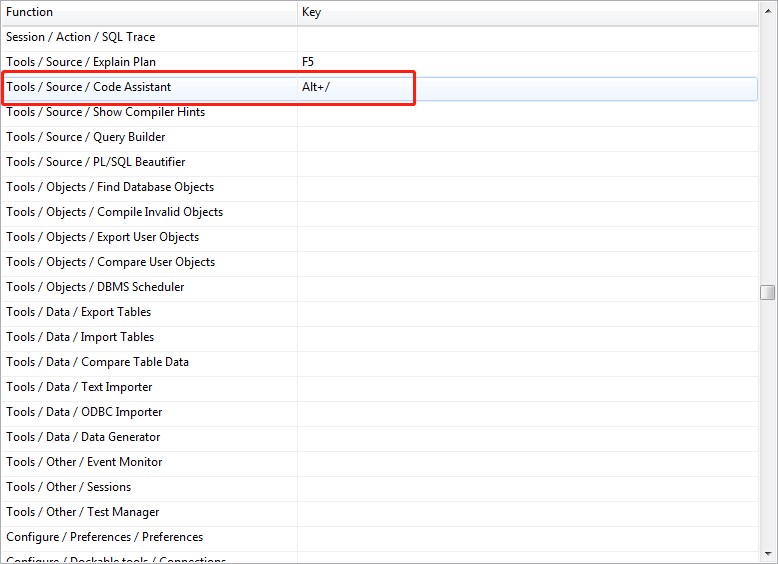
Task: Select the Tools / Other / Event Monitor row
Action: point(380,462)
